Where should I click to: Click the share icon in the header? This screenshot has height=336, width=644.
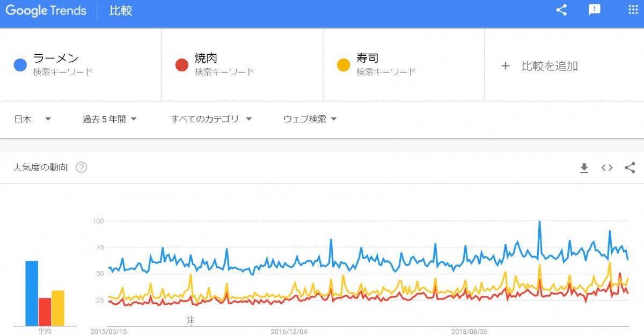[561, 10]
